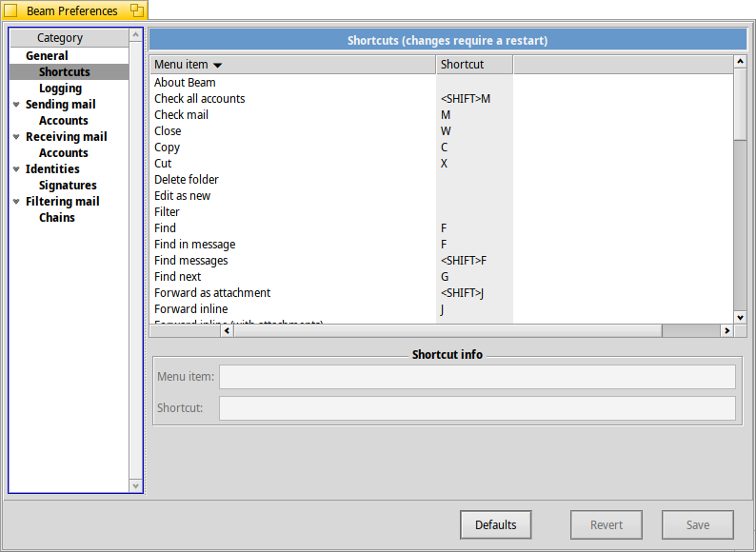This screenshot has width=756, height=552.
Task: Click the Shortcut column header
Action: click(474, 65)
